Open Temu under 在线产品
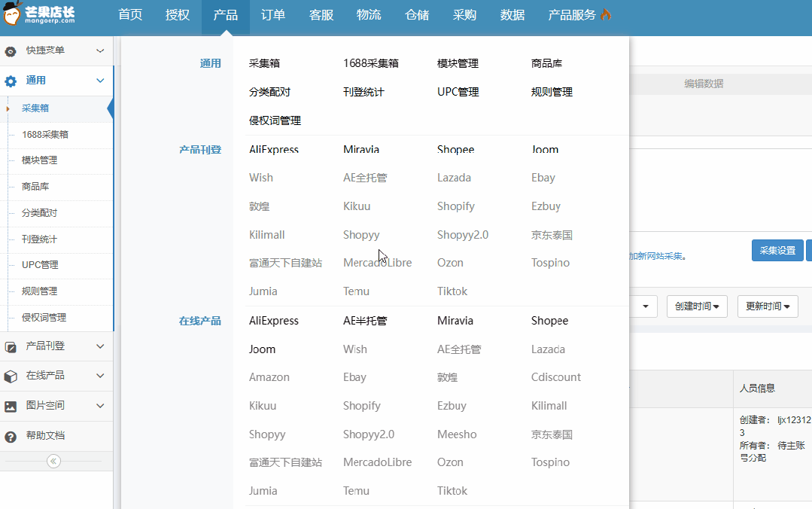This screenshot has height=509, width=812. click(x=356, y=491)
